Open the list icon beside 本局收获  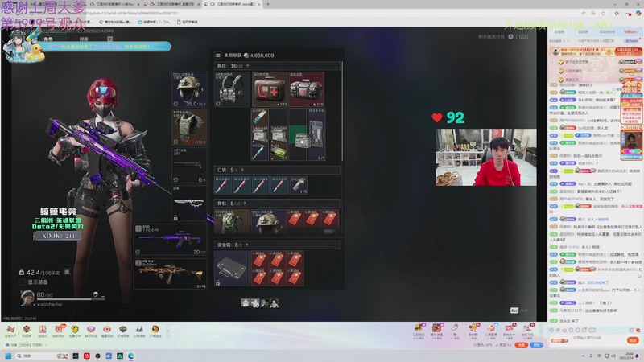click(x=217, y=56)
